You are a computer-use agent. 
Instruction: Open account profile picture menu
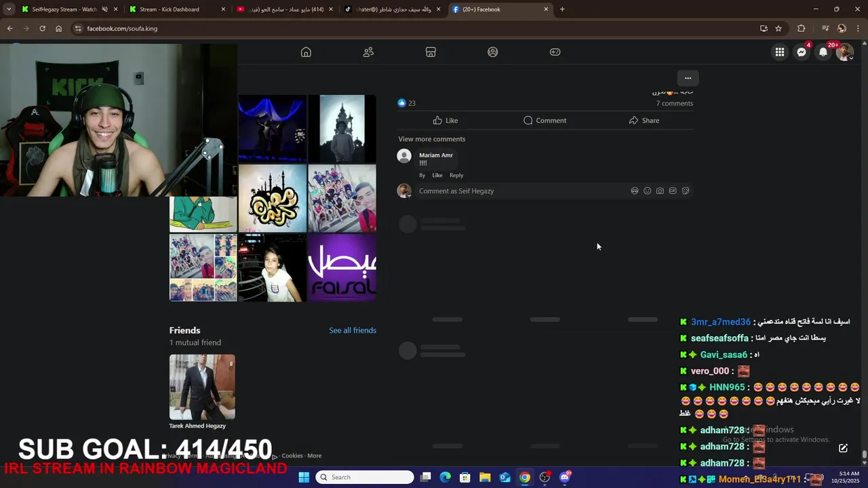[x=844, y=52]
